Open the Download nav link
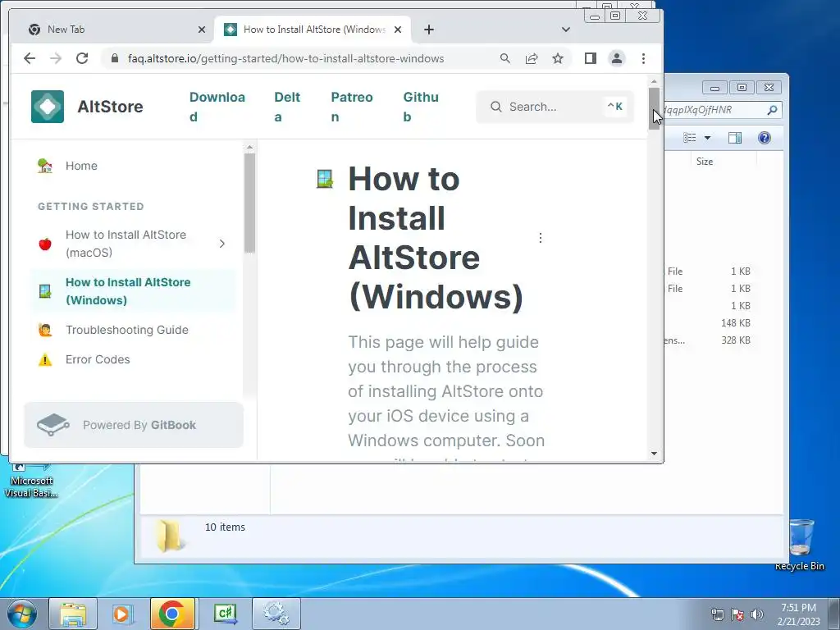Image resolution: width=840 pixels, height=630 pixels. point(217,107)
